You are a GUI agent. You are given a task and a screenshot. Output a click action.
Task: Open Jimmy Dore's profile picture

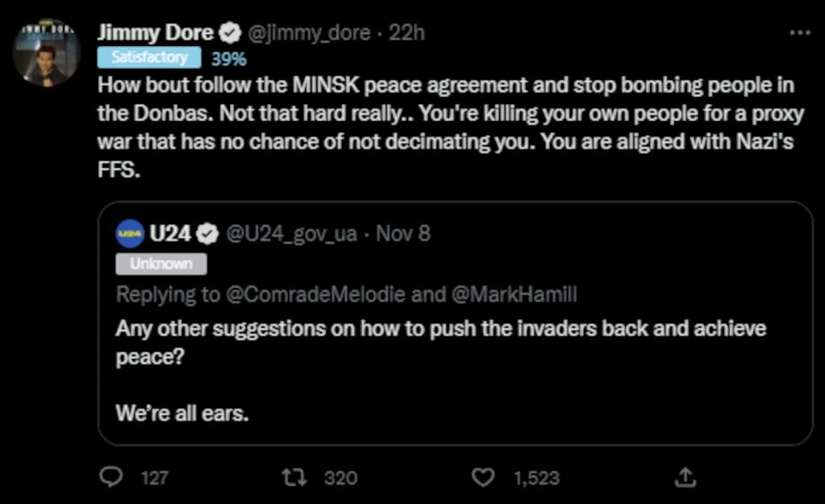point(46,53)
